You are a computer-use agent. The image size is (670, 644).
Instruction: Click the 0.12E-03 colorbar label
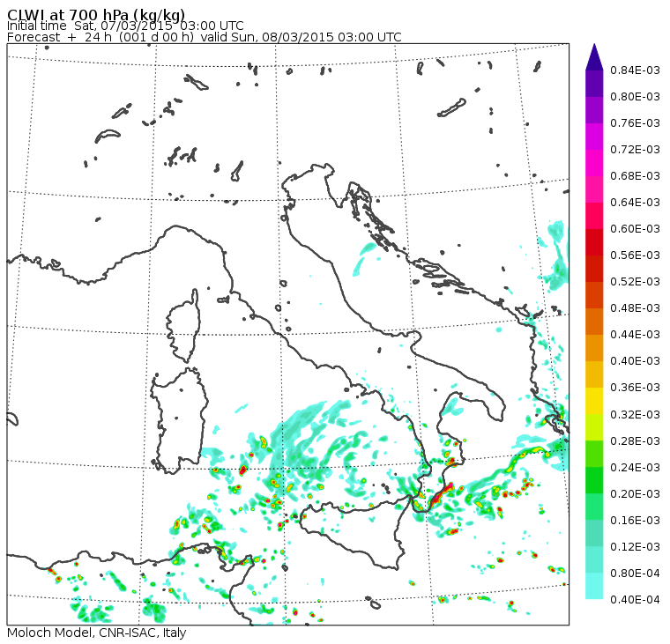pos(635,547)
